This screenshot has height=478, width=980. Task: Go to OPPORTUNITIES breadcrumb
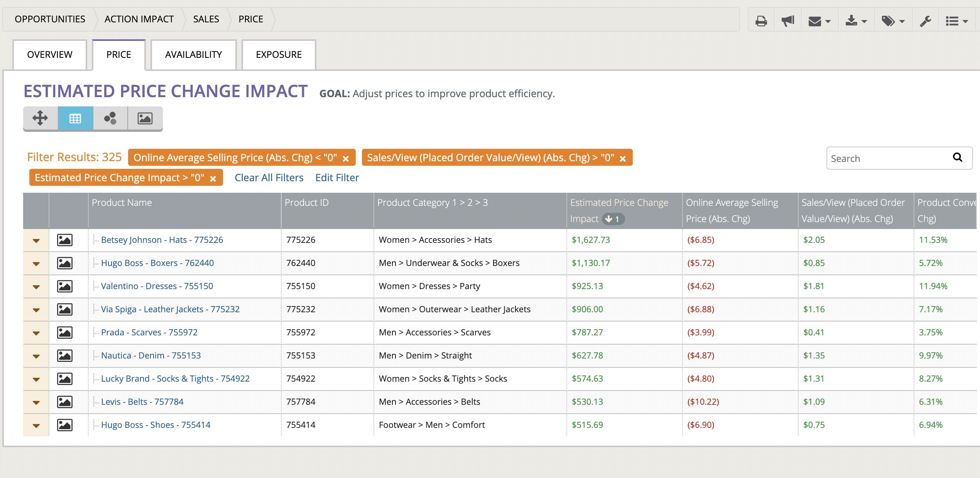[x=50, y=19]
